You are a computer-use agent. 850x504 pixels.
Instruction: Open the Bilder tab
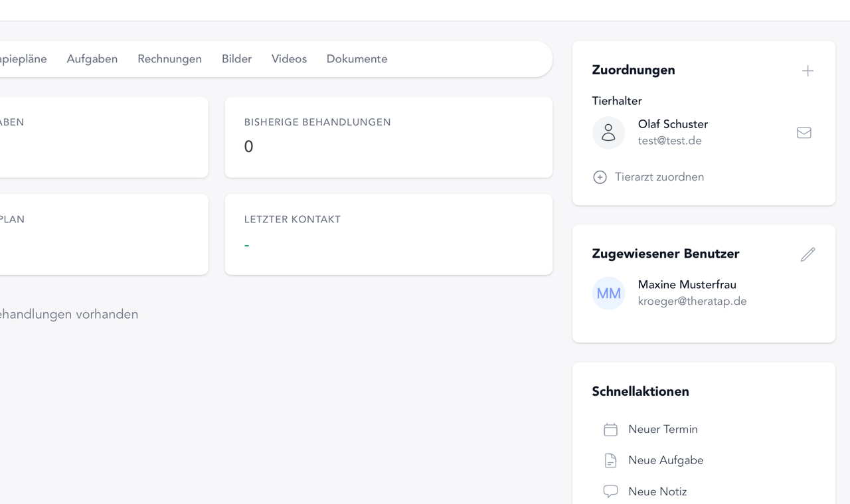pos(236,59)
